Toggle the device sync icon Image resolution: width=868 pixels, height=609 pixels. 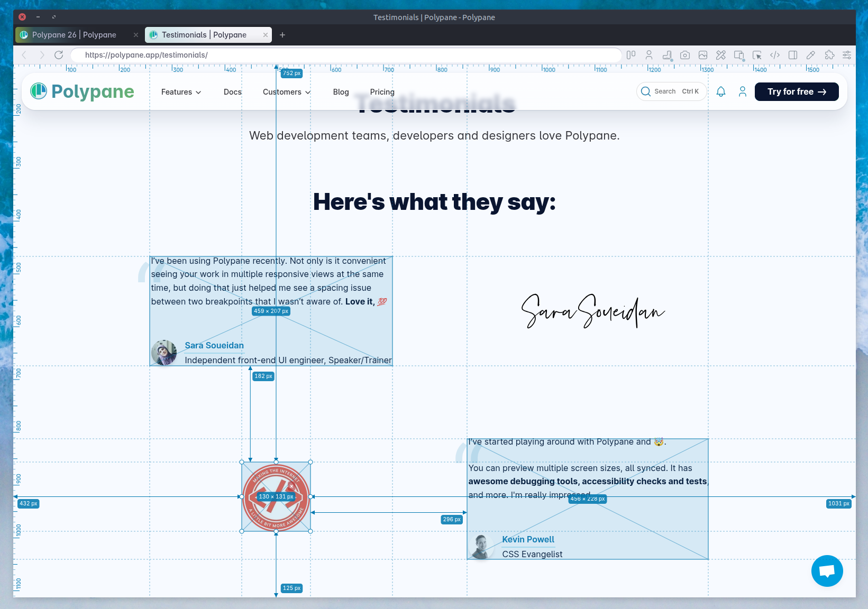739,55
